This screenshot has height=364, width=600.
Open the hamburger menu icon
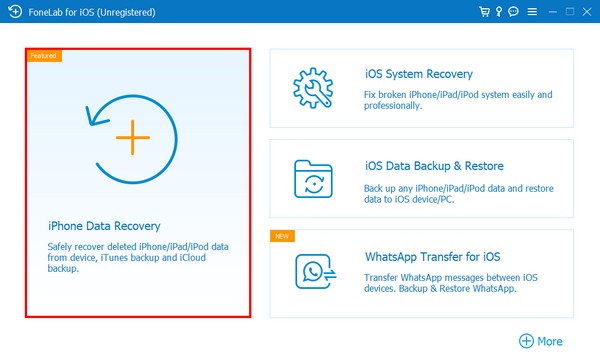pos(532,12)
